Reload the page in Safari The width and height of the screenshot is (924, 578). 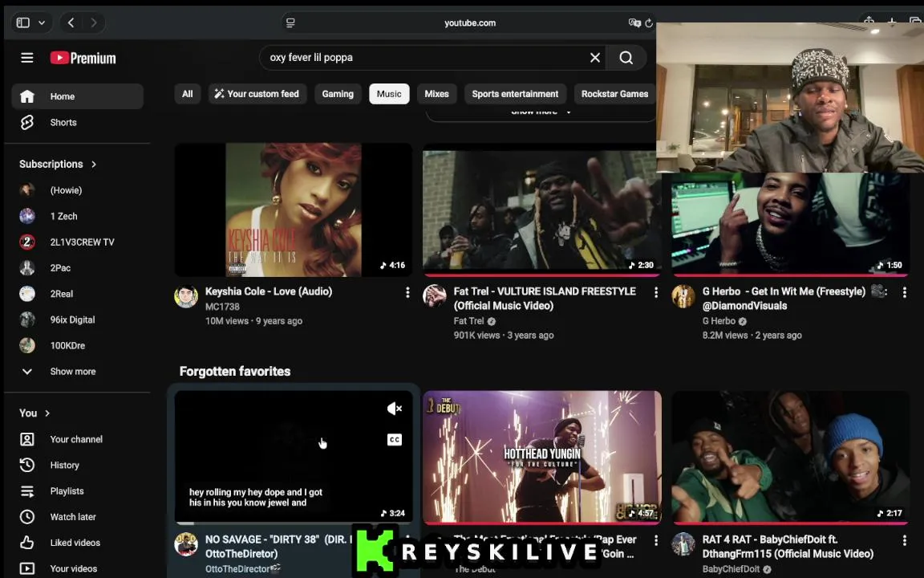coord(649,23)
